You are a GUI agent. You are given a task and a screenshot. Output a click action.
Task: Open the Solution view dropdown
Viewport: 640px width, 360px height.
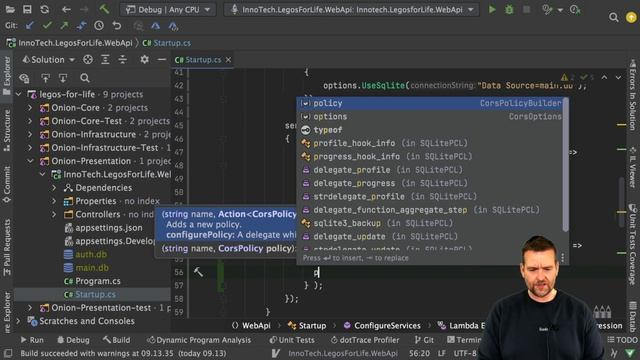point(49,60)
